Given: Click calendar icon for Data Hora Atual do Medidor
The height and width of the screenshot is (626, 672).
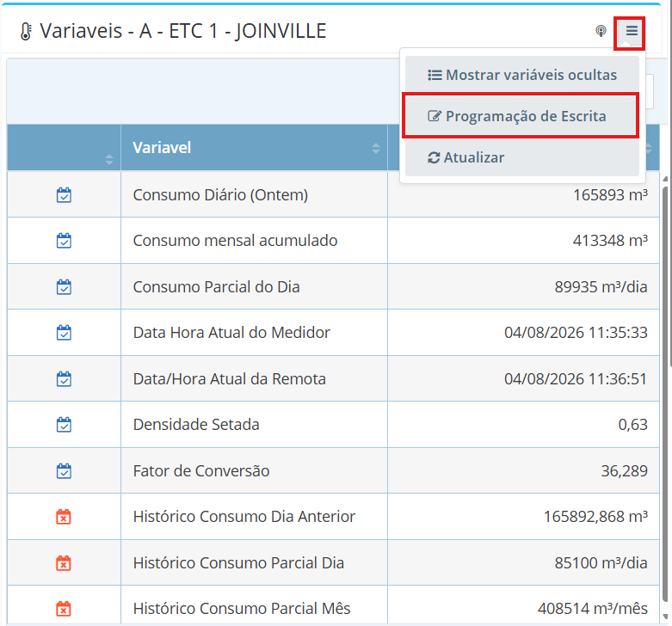Looking at the screenshot, I should tap(64, 333).
